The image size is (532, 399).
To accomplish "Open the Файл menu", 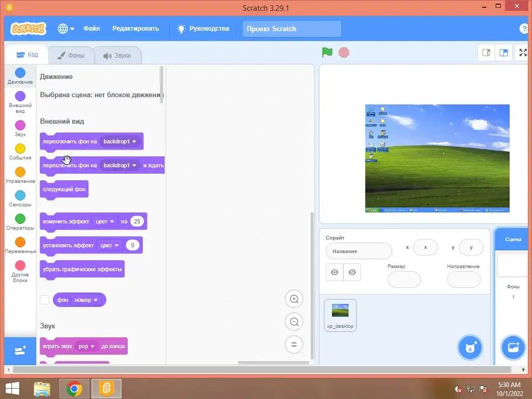I will pos(91,29).
